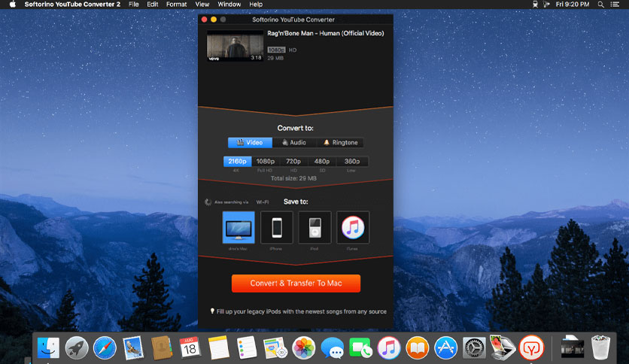The width and height of the screenshot is (629, 364).
Task: Open the Help menu
Action: [x=256, y=5]
